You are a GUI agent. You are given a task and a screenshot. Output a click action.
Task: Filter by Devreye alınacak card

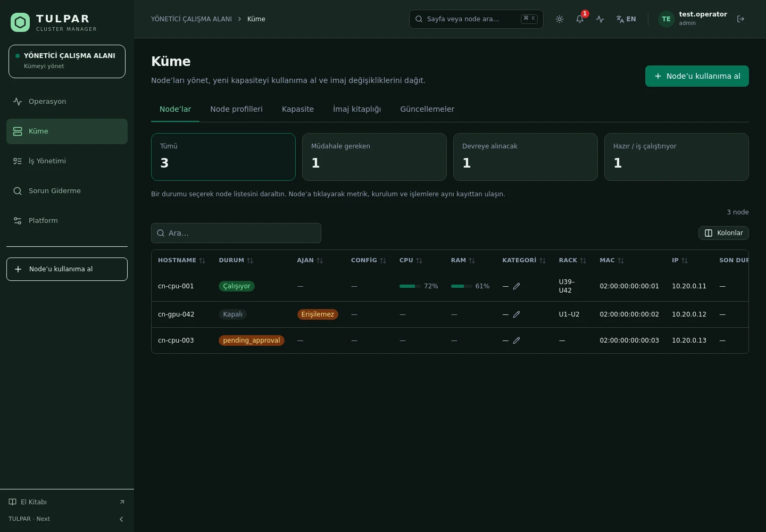pos(526,157)
